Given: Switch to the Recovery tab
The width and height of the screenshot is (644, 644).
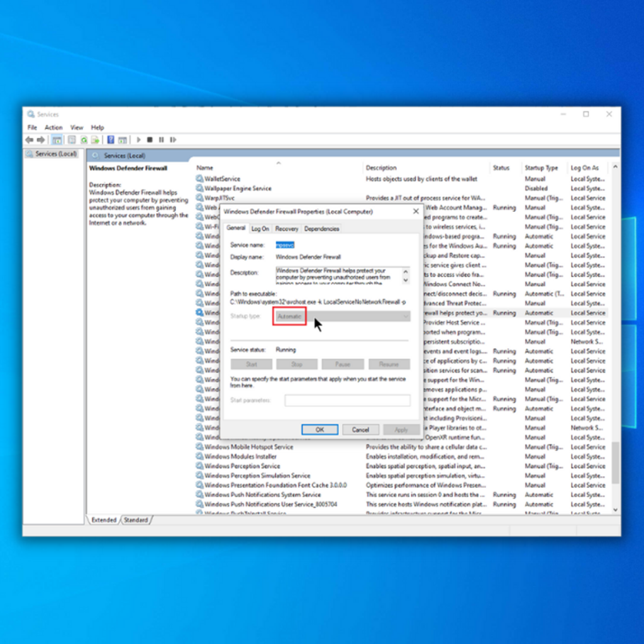Looking at the screenshot, I should [287, 229].
